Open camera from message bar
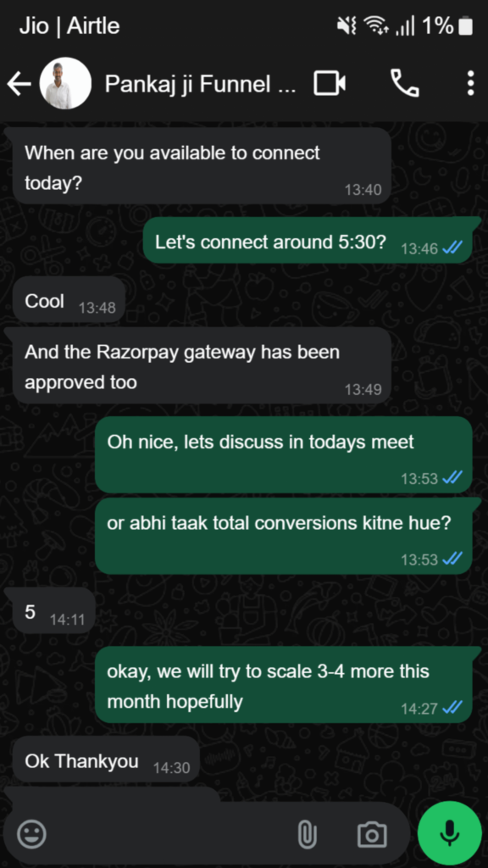 pyautogui.click(x=372, y=835)
